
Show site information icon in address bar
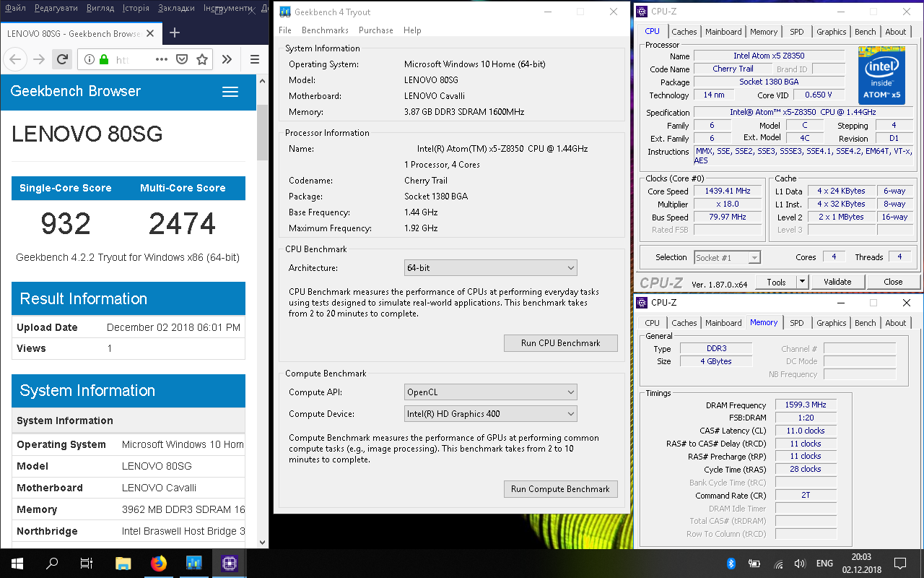(x=89, y=59)
